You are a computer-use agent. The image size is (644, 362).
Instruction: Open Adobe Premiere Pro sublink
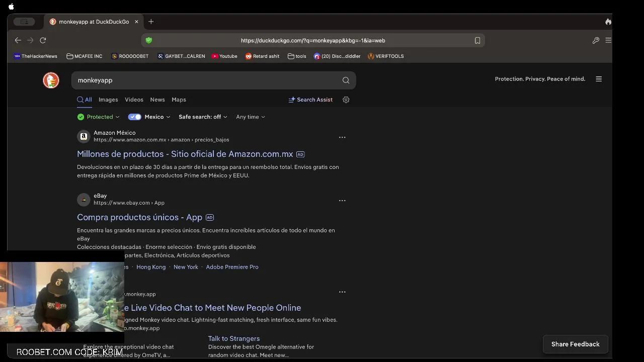click(232, 267)
